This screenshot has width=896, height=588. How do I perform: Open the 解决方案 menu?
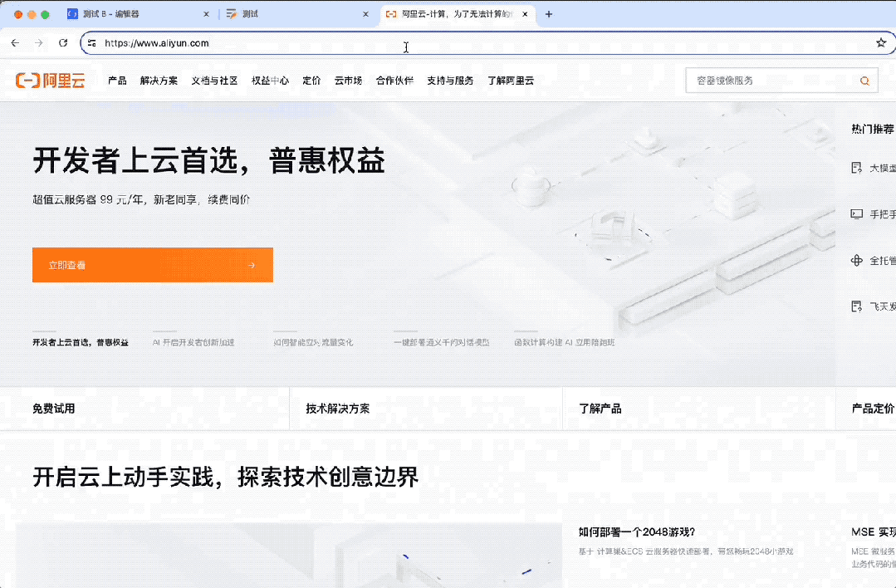(x=159, y=81)
